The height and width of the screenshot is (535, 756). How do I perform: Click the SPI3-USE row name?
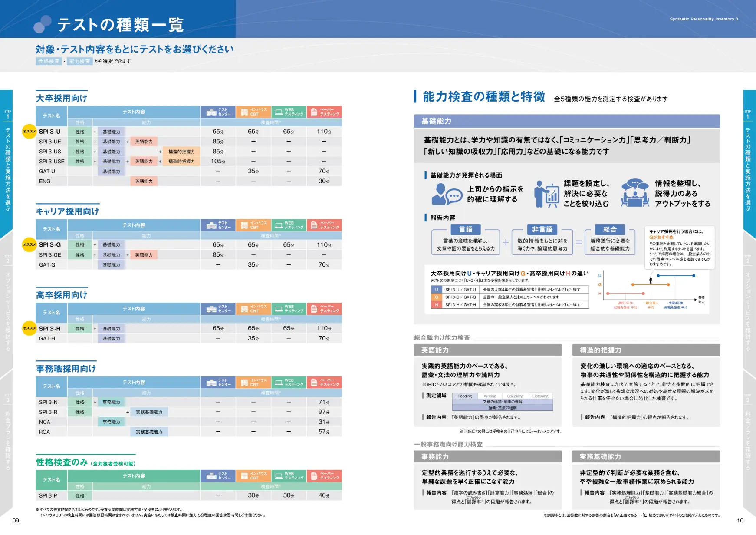tap(52, 162)
